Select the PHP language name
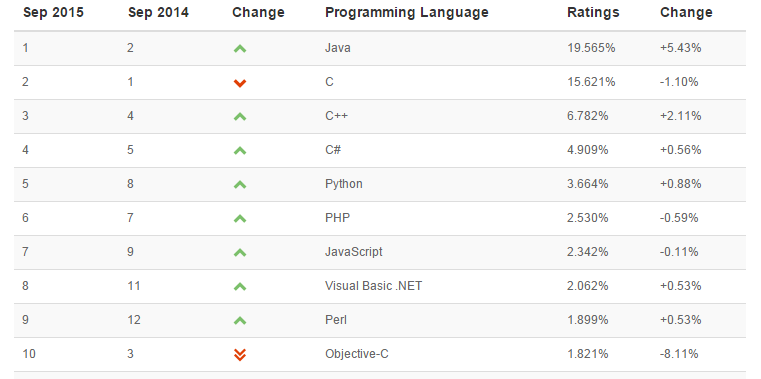The width and height of the screenshot is (761, 379). (337, 218)
